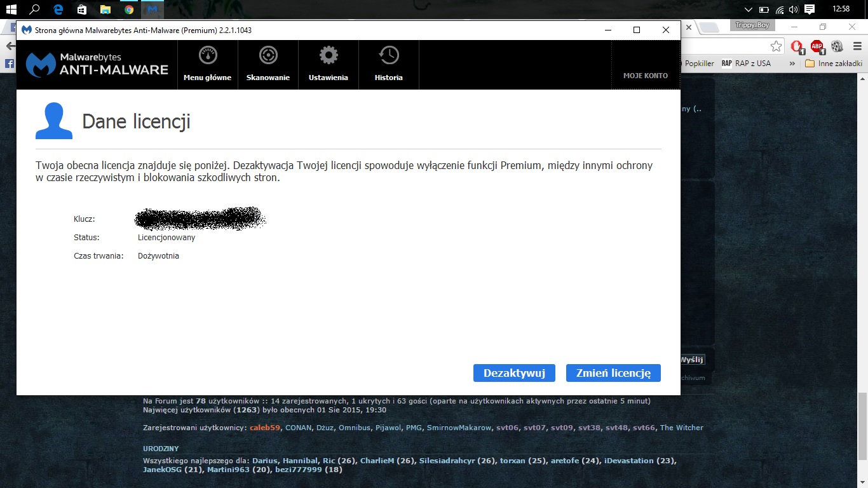Click the URODZINY heading on forum page
This screenshot has height=488, width=868.
(161, 449)
